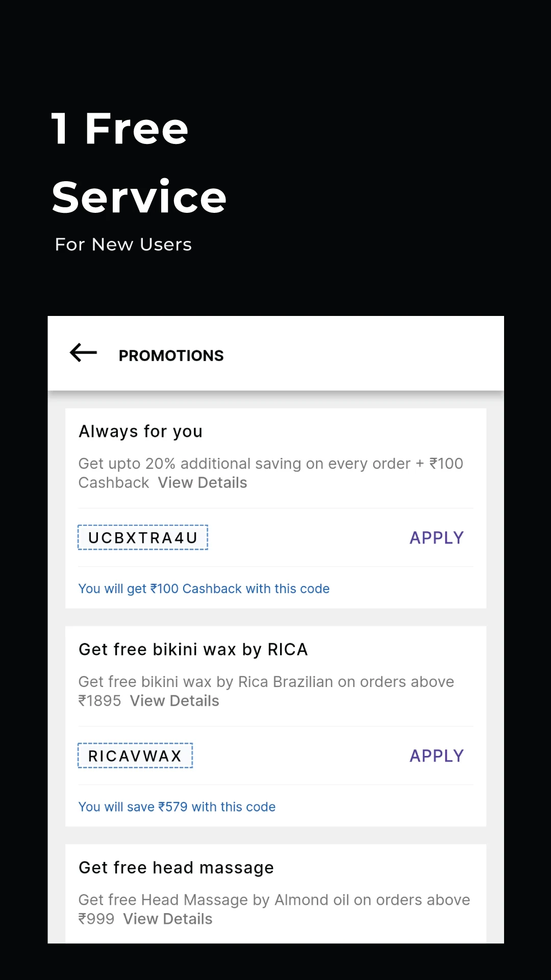Viewport: 551px width, 980px height.
Task: Tap the back arrow icon
Action: click(x=83, y=353)
